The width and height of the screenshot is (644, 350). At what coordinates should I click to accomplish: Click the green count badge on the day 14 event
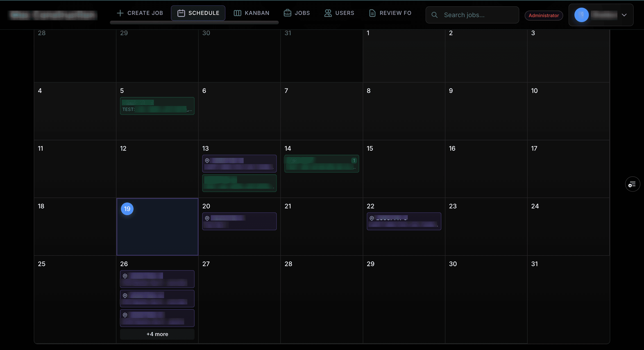click(354, 161)
